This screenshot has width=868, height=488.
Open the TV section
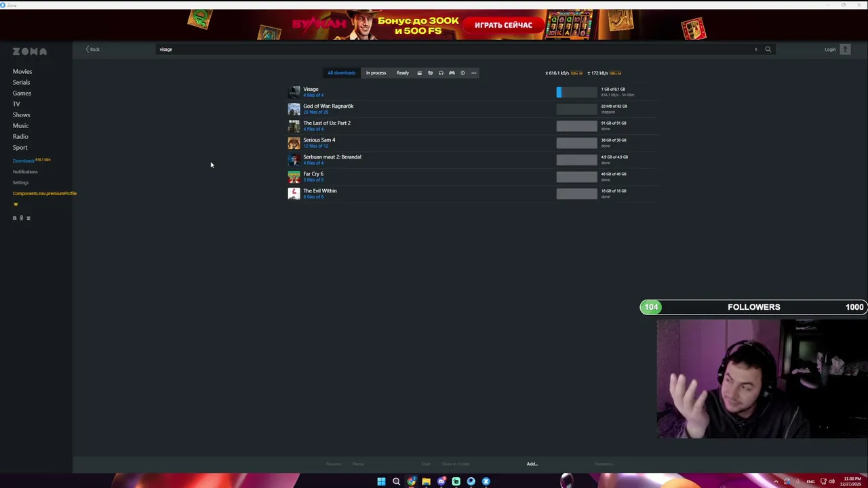tap(16, 104)
